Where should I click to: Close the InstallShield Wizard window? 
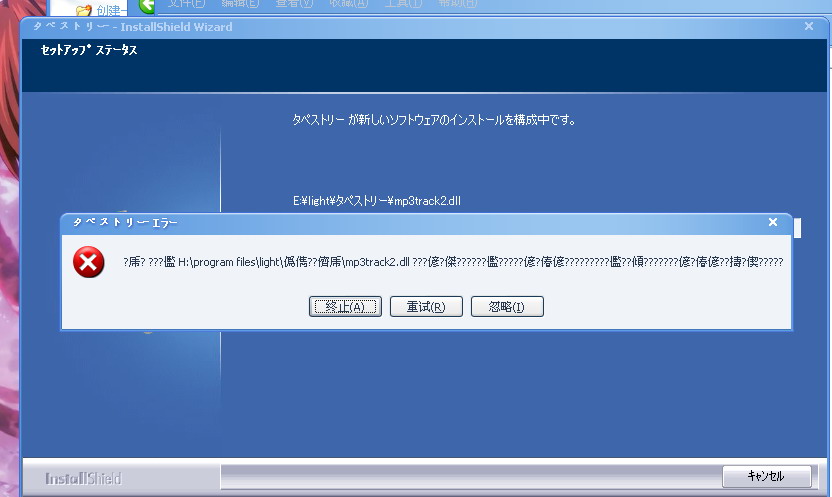[x=809, y=26]
